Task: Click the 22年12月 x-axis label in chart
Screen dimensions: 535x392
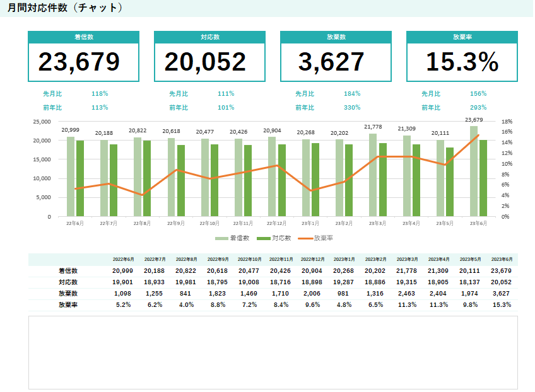Action: click(x=275, y=223)
